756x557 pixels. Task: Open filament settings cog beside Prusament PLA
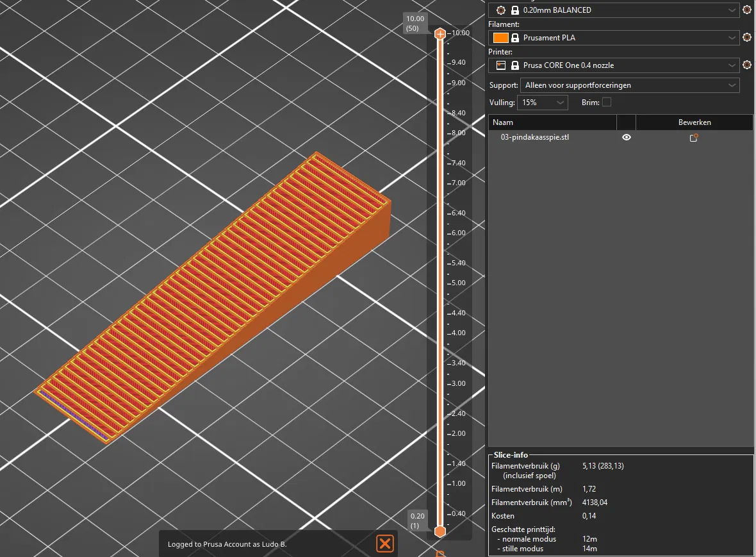747,37
